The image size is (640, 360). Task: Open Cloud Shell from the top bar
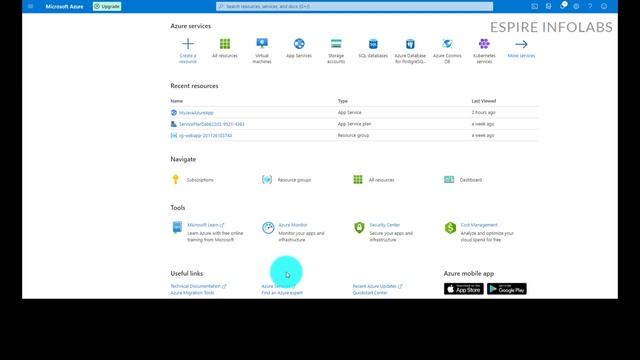tap(534, 7)
